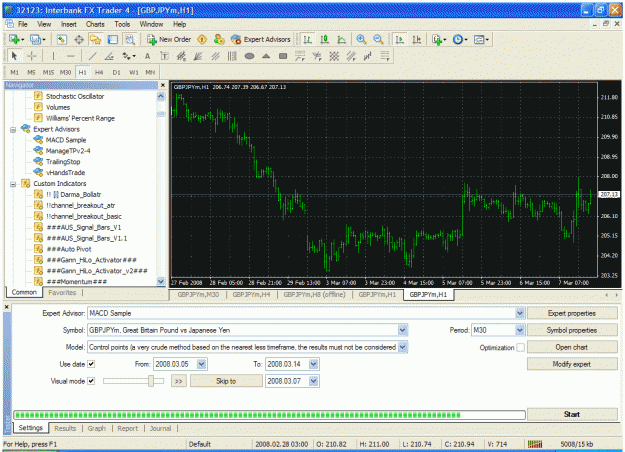Click the line chart type icon
Screen dimensions: 625x452
pyautogui.click(x=342, y=39)
